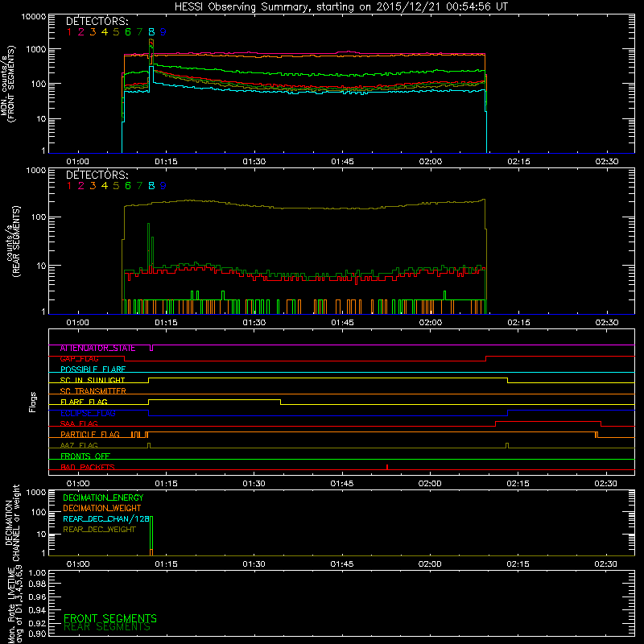Viewport: 644px width, 644px height.
Task: Click the yellow FLARE_FLAG drop near 01:35
Action: tap(280, 402)
